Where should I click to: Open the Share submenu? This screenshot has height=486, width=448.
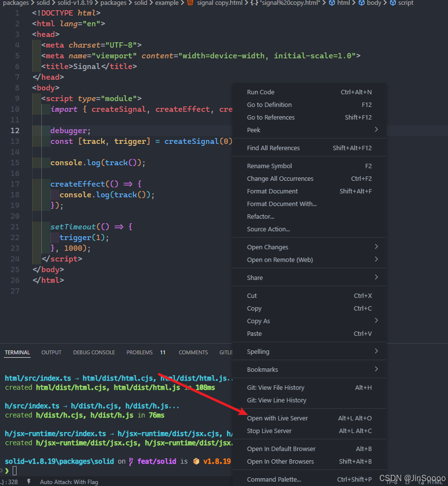[309, 278]
